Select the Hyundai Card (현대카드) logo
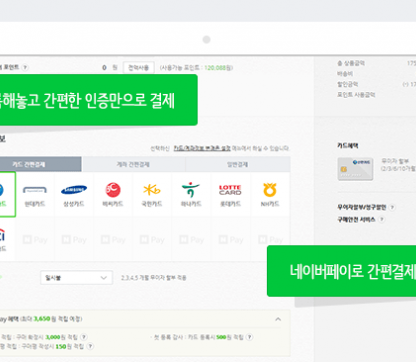Viewport: 416px width, 362px height. [35, 190]
